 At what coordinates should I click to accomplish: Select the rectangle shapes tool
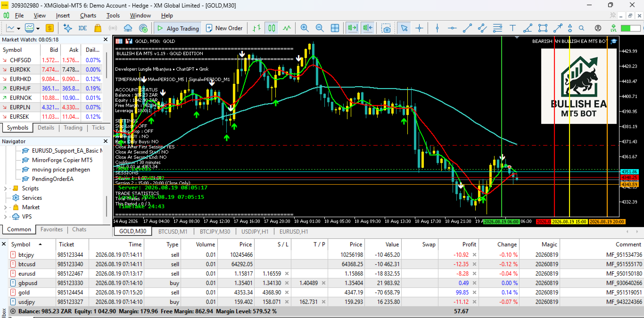[x=543, y=28]
